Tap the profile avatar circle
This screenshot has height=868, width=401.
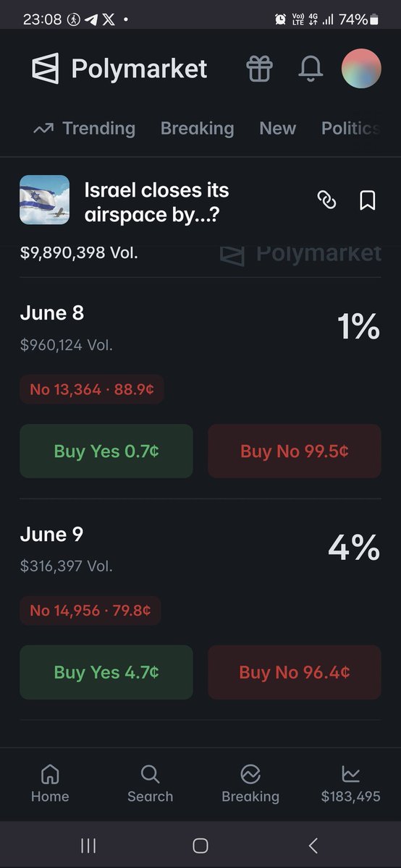click(x=361, y=69)
